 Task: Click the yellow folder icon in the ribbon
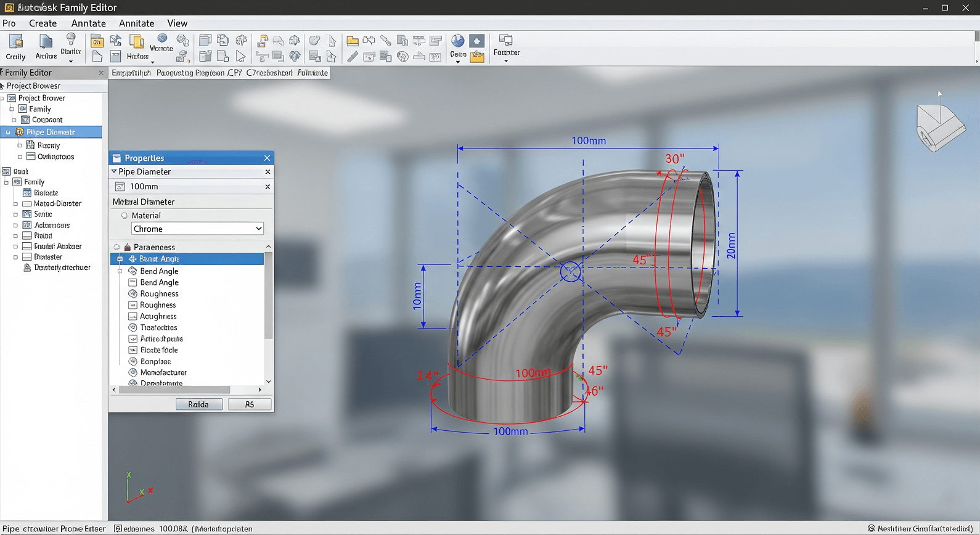(x=353, y=41)
